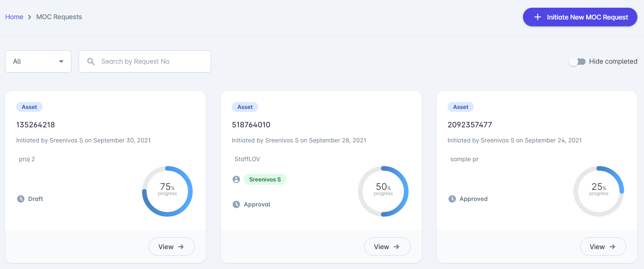Image resolution: width=644 pixels, height=269 pixels.
Task: Click the breadcrumb chevron separator after Home
Action: point(30,17)
